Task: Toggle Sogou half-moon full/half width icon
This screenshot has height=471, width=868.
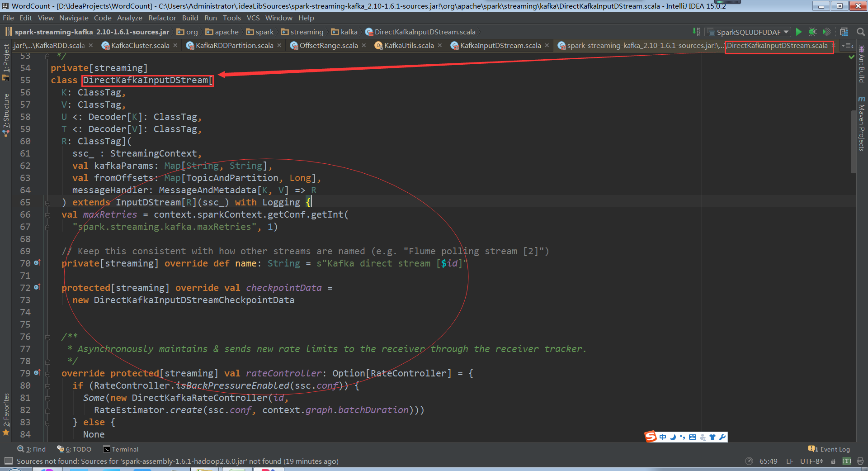Action: point(673,437)
